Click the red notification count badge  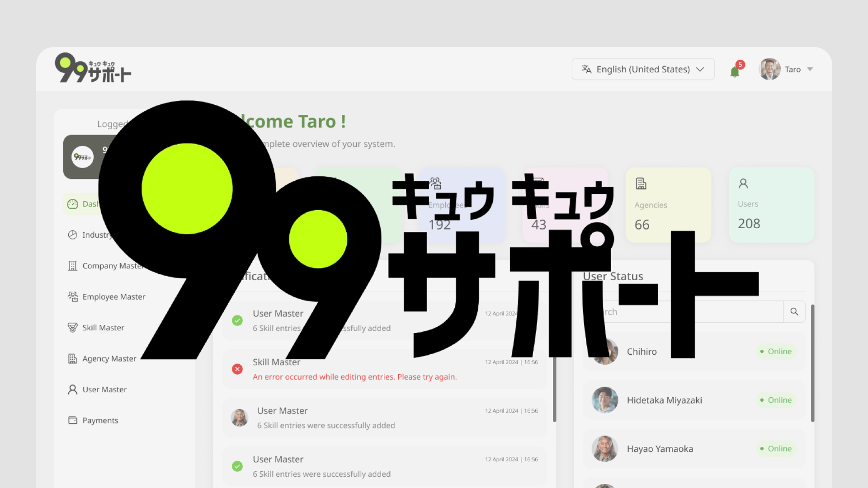coord(740,65)
